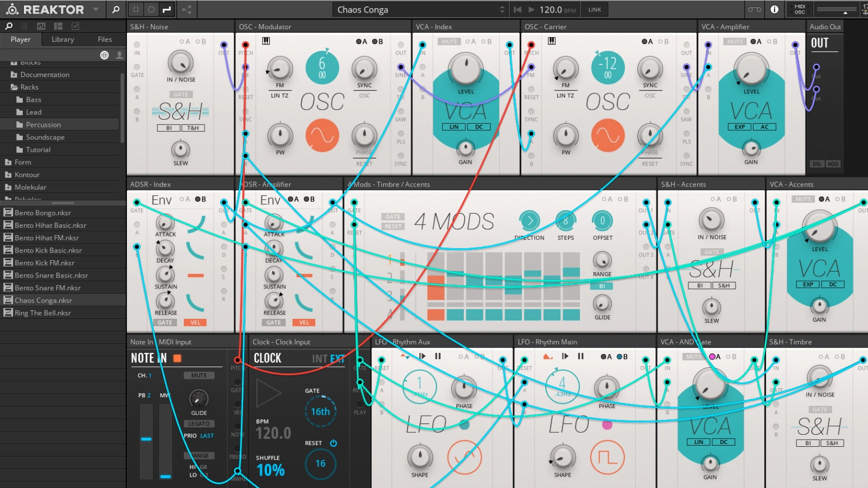Open the sidebar mixer/faders icon
The width and height of the screenshot is (868, 488).
tap(41, 26)
